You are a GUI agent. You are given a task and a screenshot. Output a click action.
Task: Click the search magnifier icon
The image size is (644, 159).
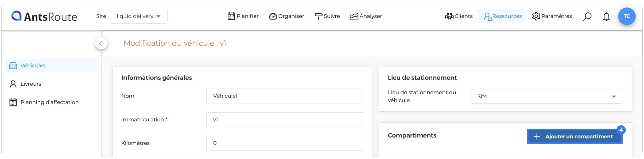click(587, 17)
